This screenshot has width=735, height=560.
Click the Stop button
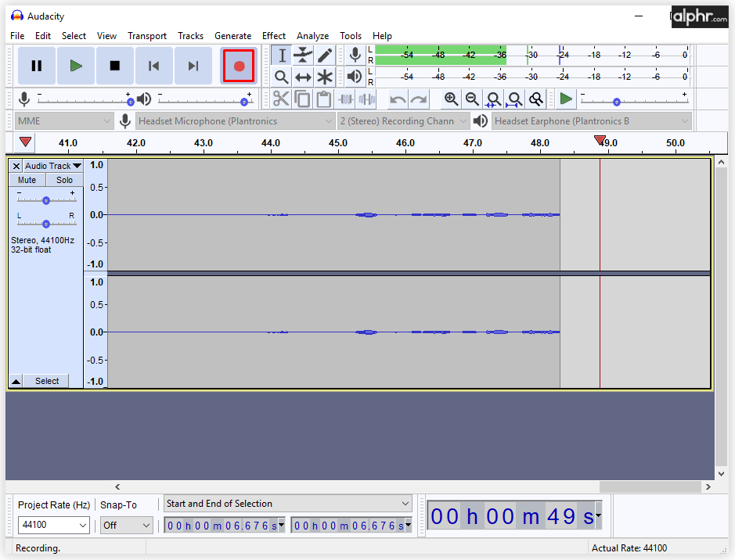pyautogui.click(x=114, y=66)
